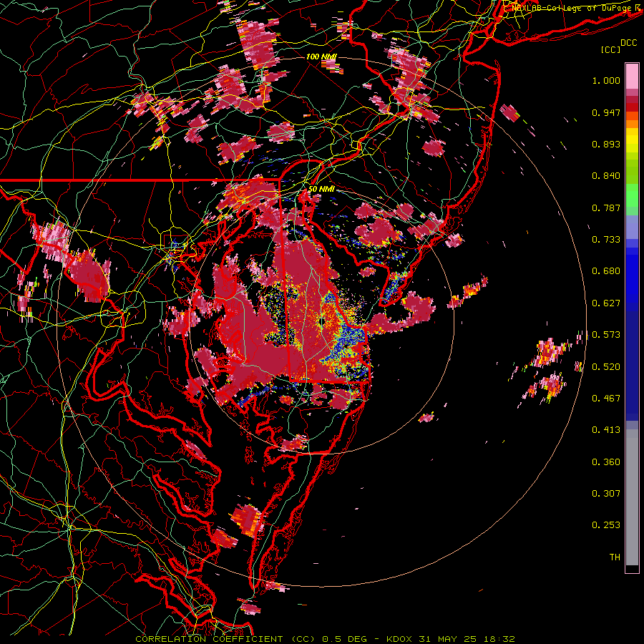
Task: Click the 100 NMI range ring label
Action: 321,57
